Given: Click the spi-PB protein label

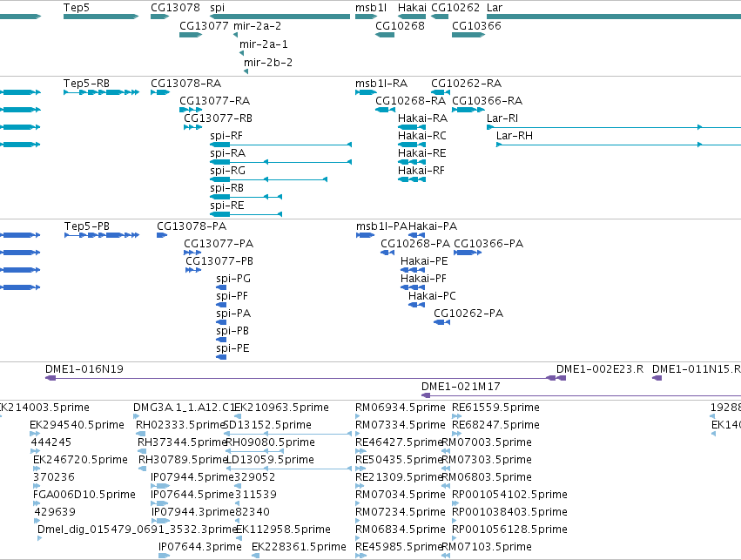Looking at the screenshot, I should pyautogui.click(x=232, y=331).
